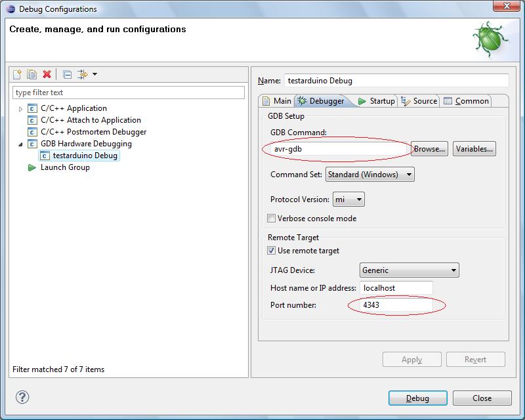
Task: Open the JTAG Device dropdown
Action: (x=409, y=270)
